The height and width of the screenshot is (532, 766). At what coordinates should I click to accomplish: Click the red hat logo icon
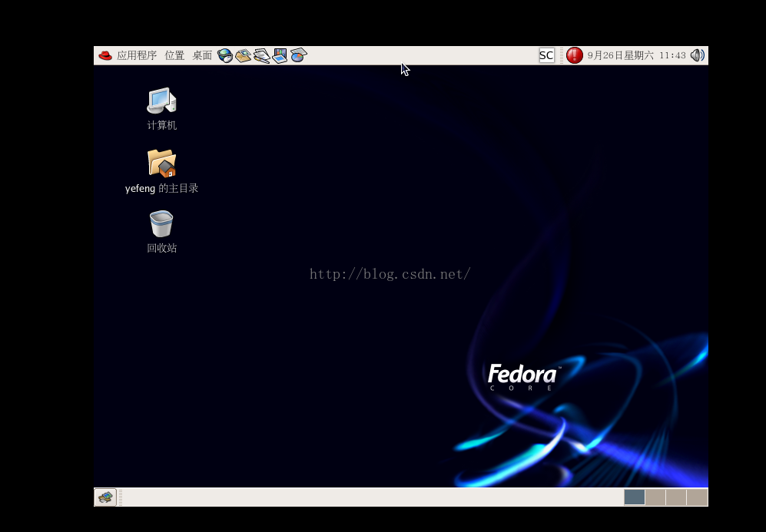pyautogui.click(x=105, y=55)
